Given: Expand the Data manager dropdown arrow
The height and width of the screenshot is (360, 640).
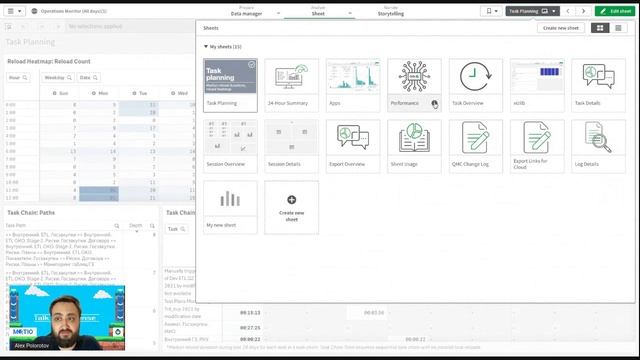Looking at the screenshot, I should coord(278,13).
